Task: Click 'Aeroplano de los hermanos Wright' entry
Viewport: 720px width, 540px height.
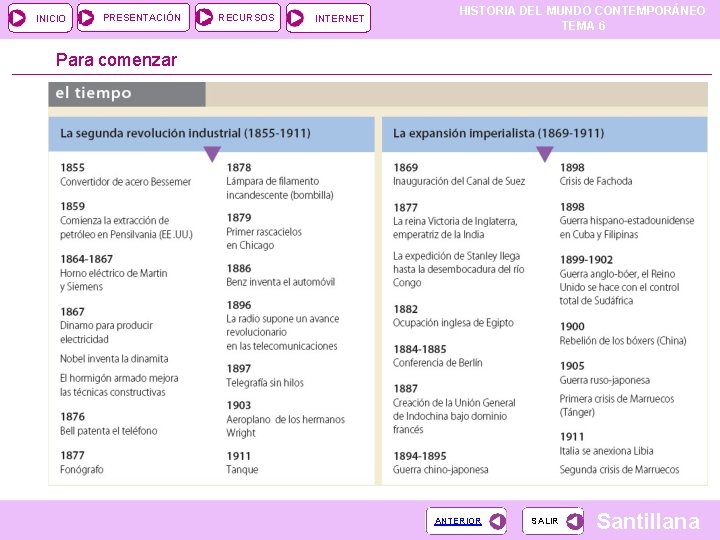Action: pos(286,426)
